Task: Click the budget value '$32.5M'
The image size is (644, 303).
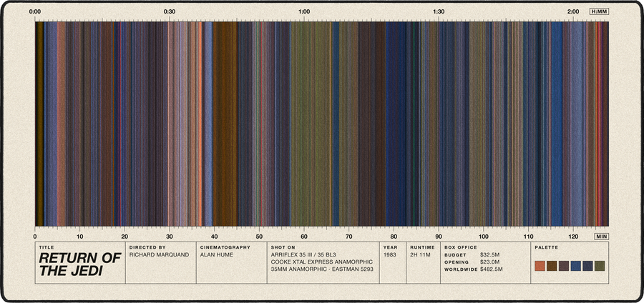Action: 489,254
